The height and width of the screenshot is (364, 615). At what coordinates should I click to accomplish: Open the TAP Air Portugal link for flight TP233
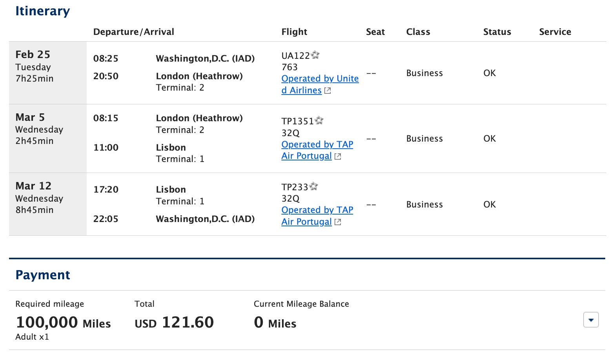317,210
